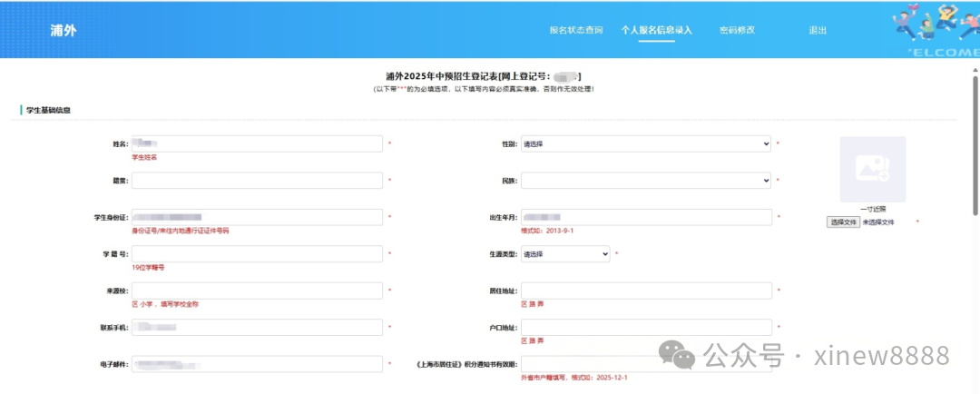980x394 pixels.
Task: Click the 联系手机 input field
Action: coord(257,327)
